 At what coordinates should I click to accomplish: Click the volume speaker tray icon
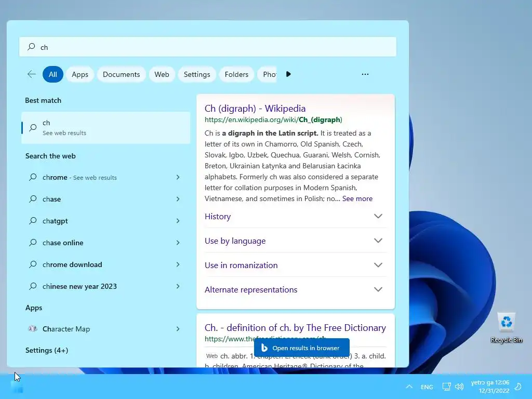(459, 387)
